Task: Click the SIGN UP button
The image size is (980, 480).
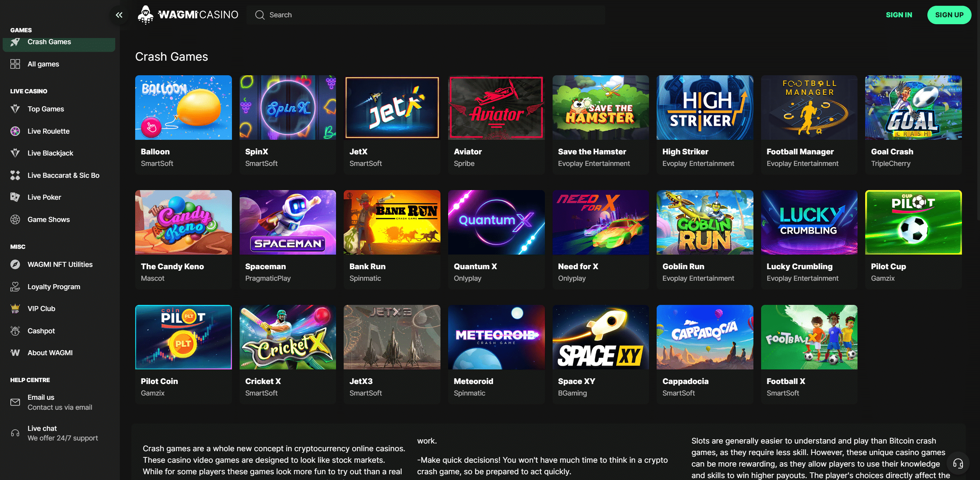Action: (x=949, y=15)
